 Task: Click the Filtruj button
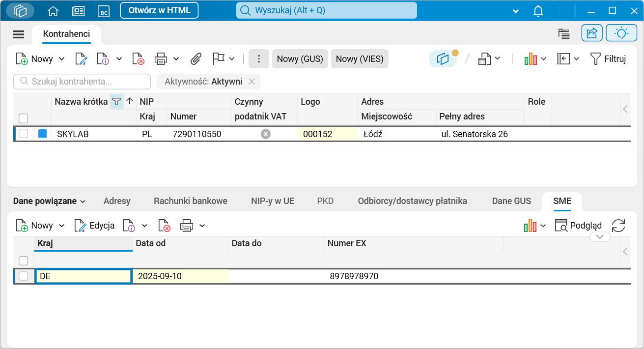pos(608,59)
